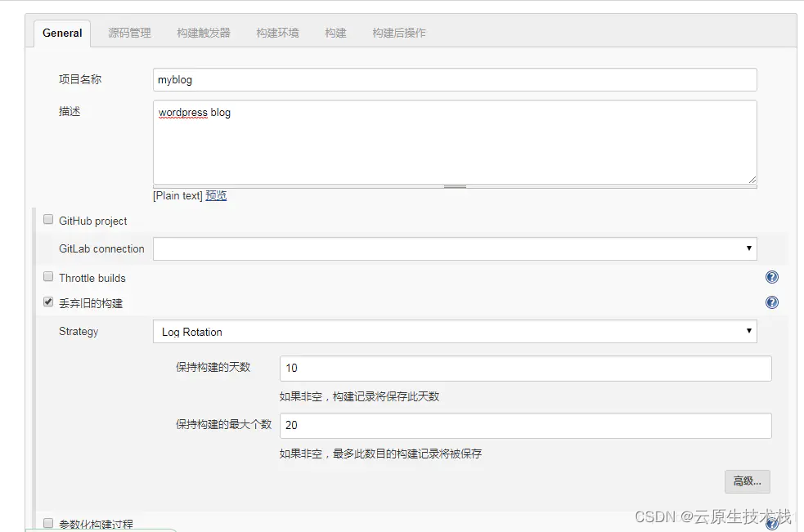Focus the 保持构建的天数 field
804x532 pixels.
(x=526, y=368)
